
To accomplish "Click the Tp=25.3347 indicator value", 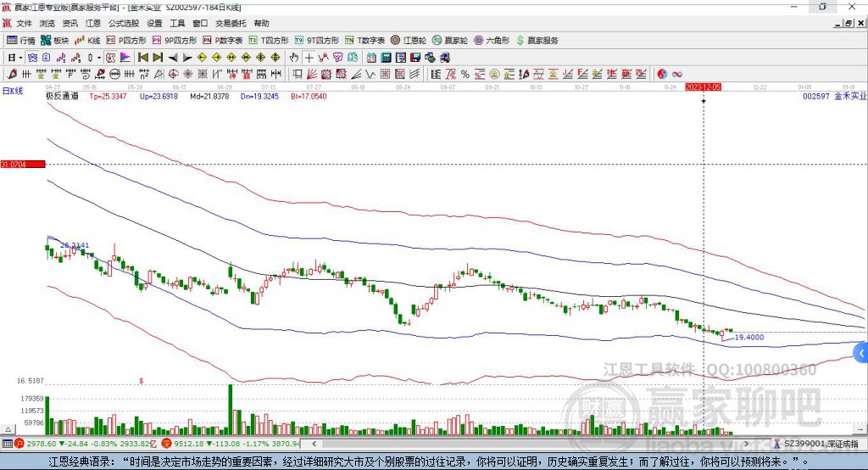I will pyautogui.click(x=108, y=96).
